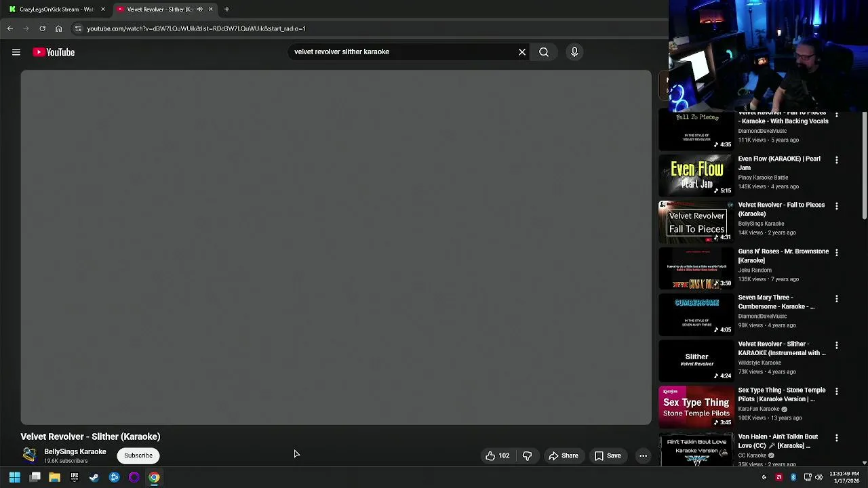Open purple ring app on taskbar
868x488 pixels.
point(134,478)
